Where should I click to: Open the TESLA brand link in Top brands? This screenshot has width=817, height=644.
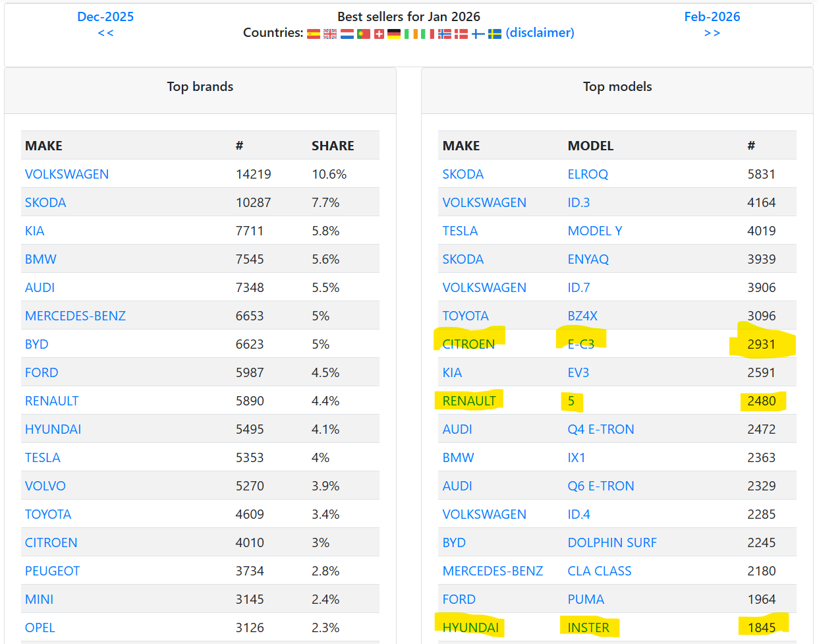point(42,457)
